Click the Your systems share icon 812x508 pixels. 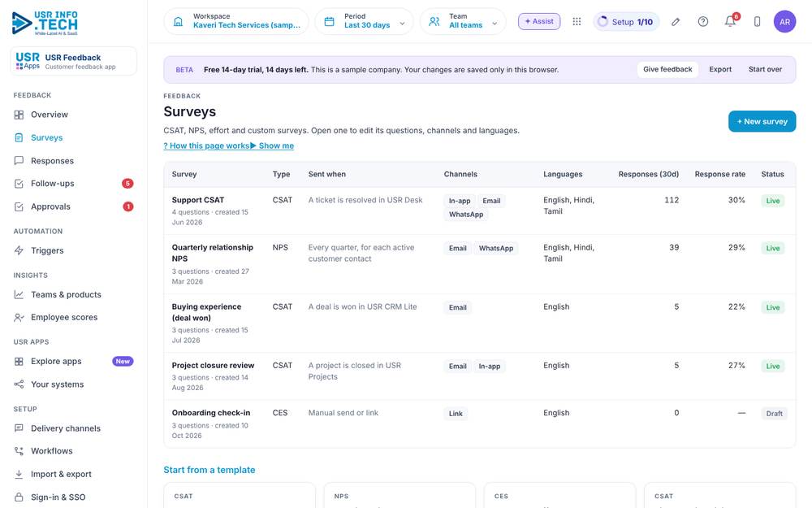click(x=19, y=384)
